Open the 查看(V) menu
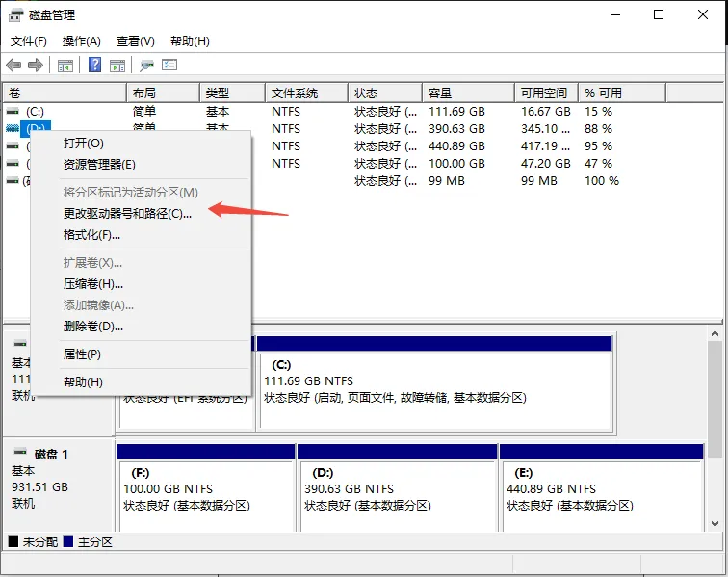Viewport: 728px width, 577px height. (x=136, y=41)
